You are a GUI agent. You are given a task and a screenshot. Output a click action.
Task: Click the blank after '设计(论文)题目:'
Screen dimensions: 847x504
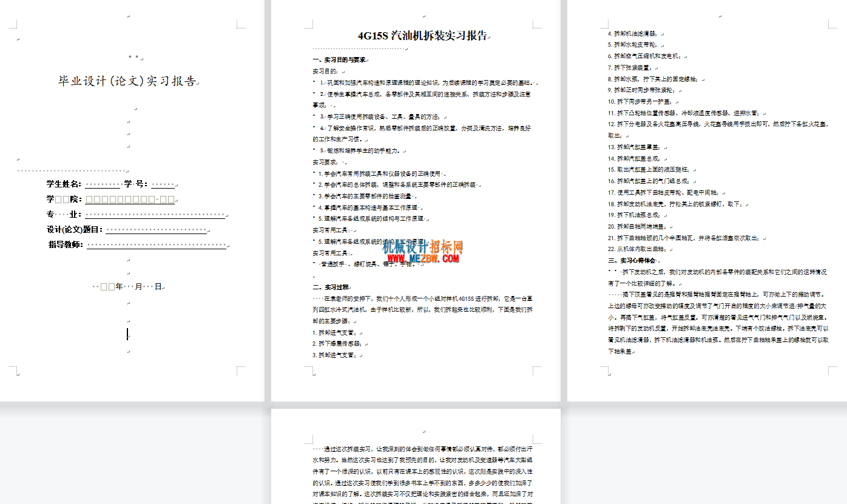click(x=157, y=230)
